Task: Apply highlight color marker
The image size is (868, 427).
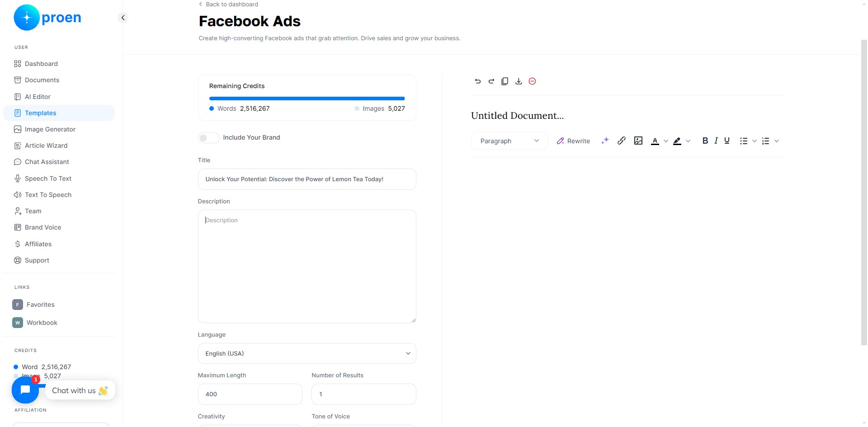Action: [x=677, y=141]
